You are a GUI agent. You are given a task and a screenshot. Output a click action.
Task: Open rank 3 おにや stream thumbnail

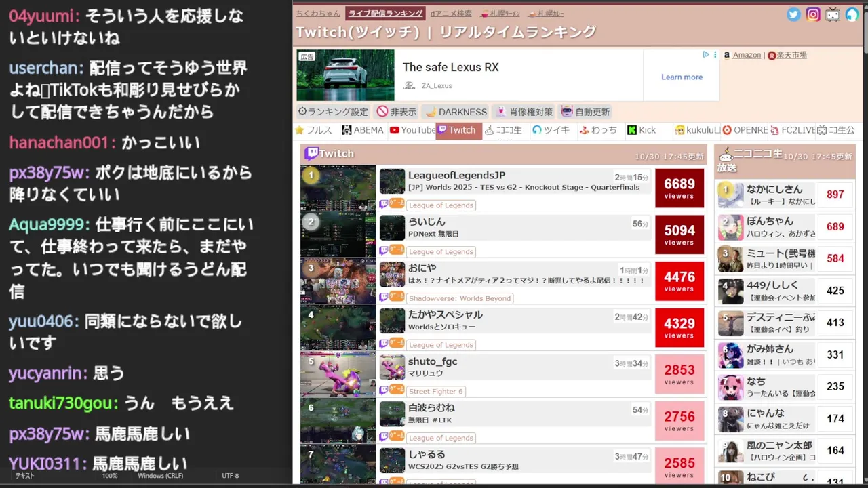pyautogui.click(x=338, y=281)
